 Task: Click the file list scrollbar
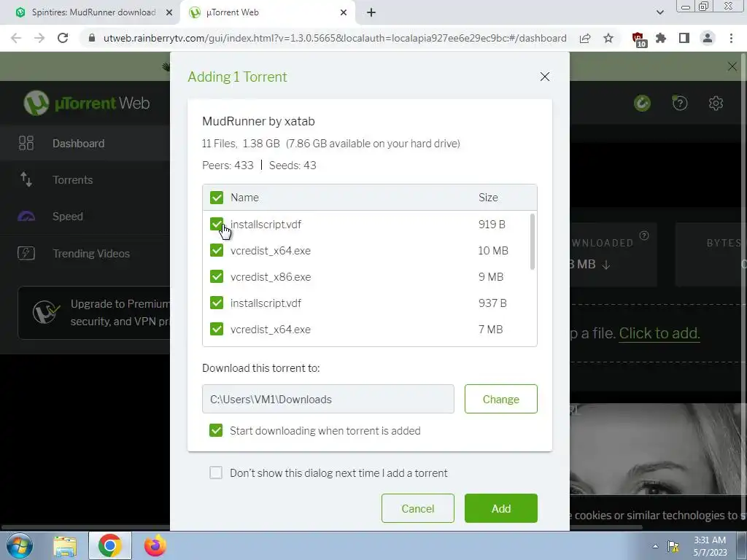(532, 242)
